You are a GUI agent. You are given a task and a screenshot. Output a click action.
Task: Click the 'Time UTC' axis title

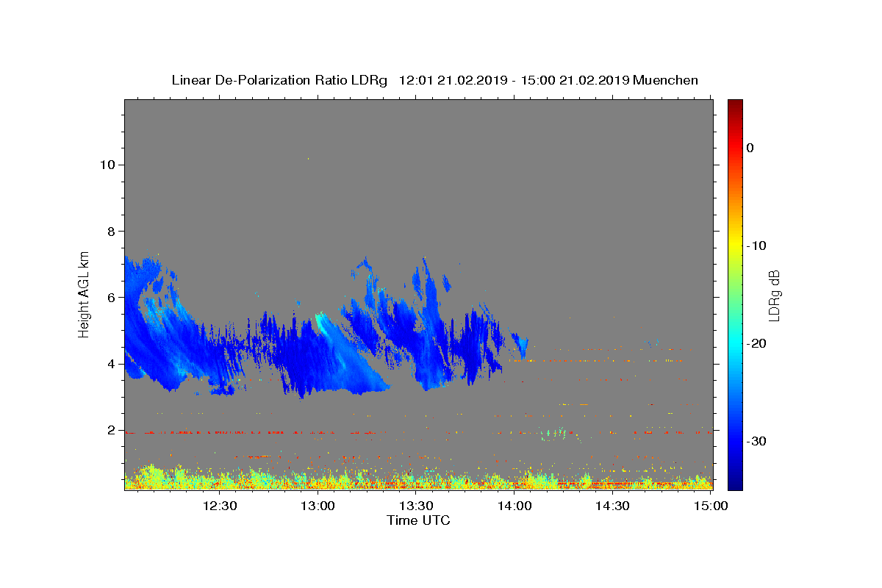point(418,520)
